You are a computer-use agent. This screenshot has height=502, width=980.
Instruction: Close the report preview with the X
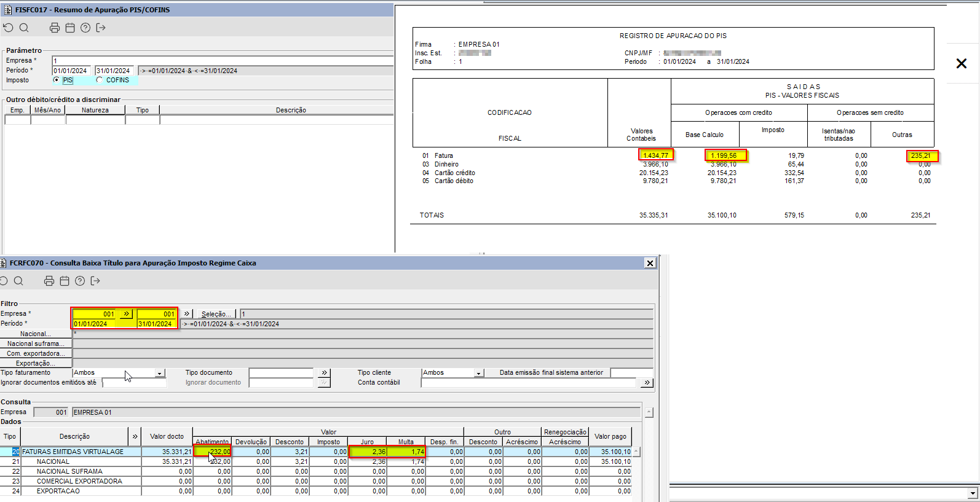point(962,63)
